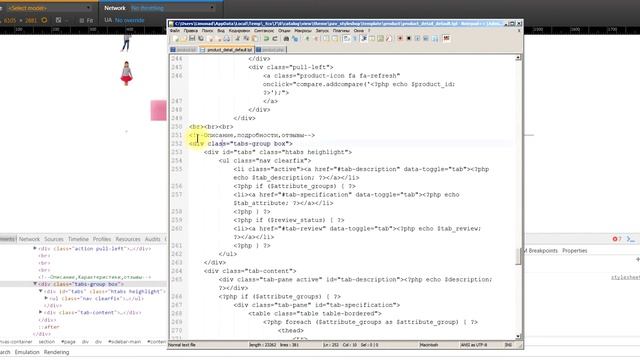Click the editor scrollbar down arrow
Screen dimensions: 640x360
point(518,336)
